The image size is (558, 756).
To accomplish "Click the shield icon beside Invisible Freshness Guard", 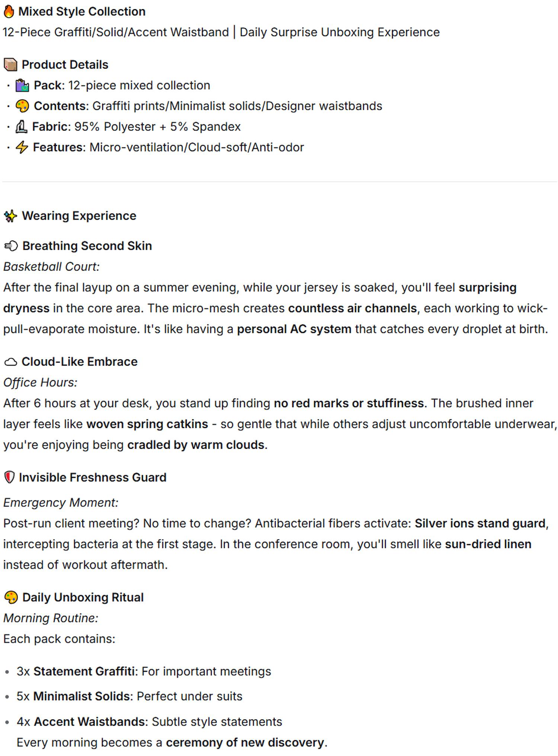I will (x=9, y=478).
